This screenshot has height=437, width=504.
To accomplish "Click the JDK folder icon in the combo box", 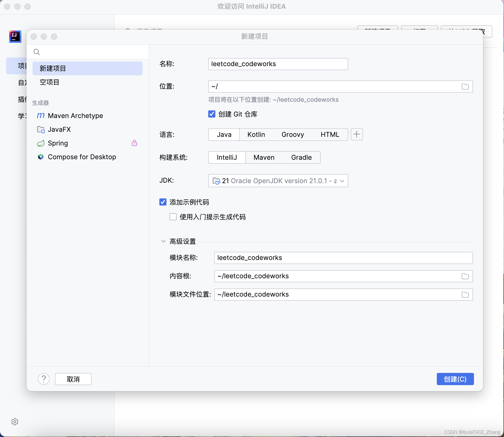I will coord(216,181).
